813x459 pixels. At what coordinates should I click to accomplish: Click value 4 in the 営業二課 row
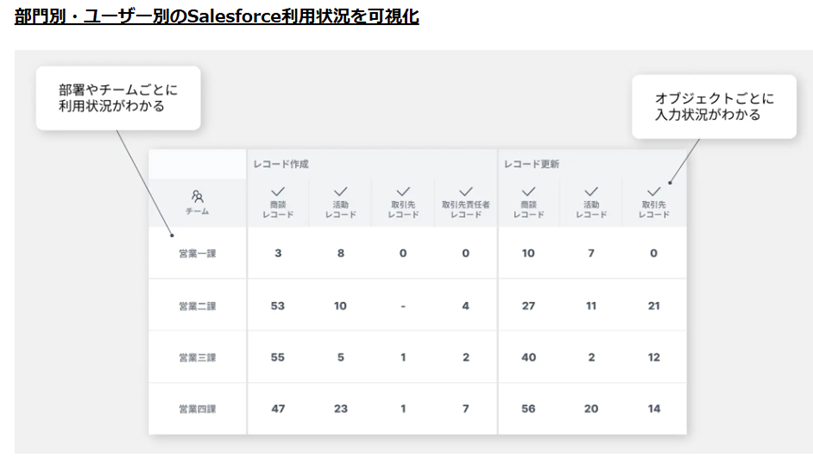[466, 305]
